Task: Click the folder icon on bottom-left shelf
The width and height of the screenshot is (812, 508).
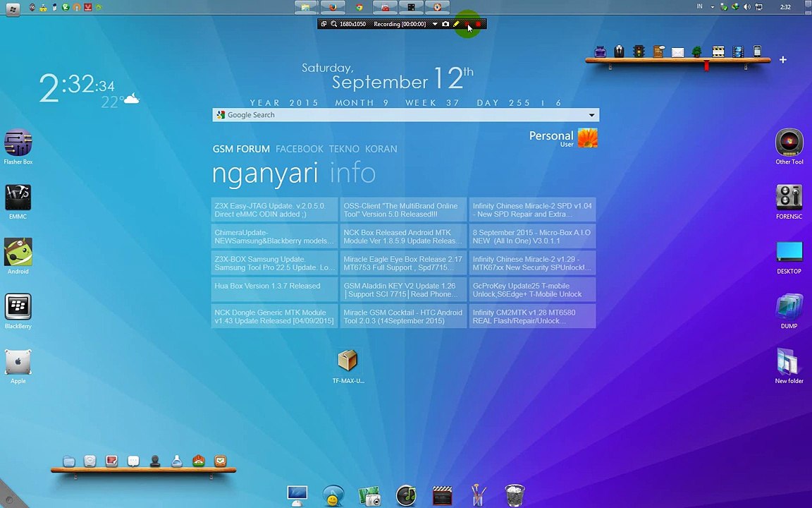Action: click(69, 461)
